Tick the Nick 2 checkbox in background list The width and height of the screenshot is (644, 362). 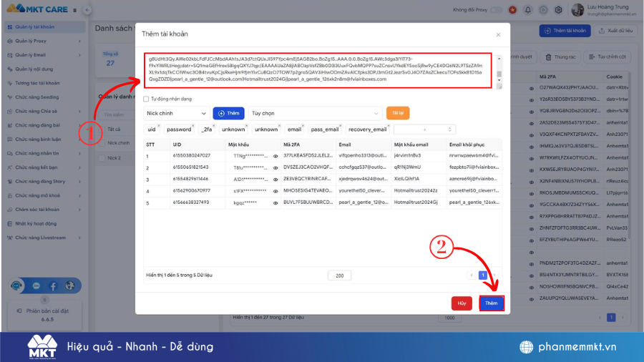pos(102,158)
